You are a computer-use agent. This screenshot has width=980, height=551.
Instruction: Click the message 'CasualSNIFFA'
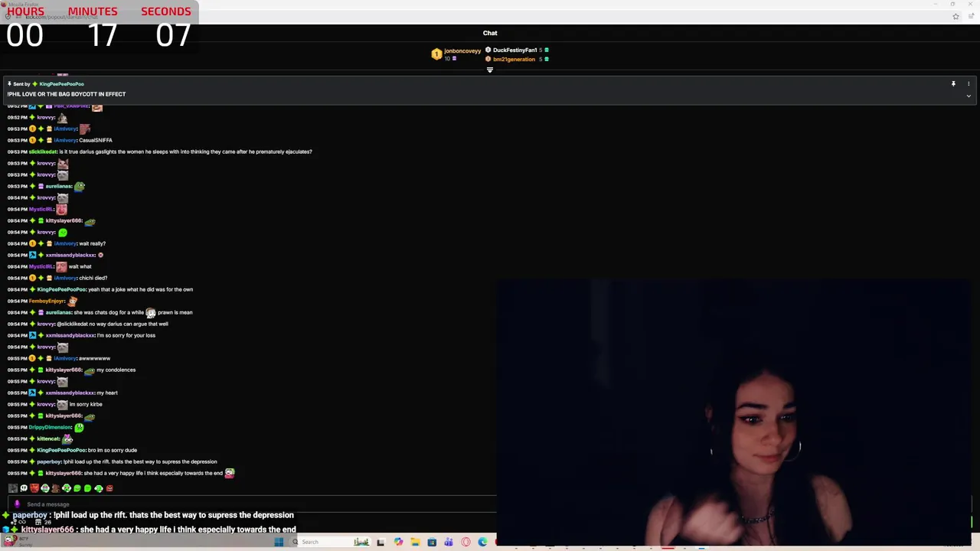96,140
